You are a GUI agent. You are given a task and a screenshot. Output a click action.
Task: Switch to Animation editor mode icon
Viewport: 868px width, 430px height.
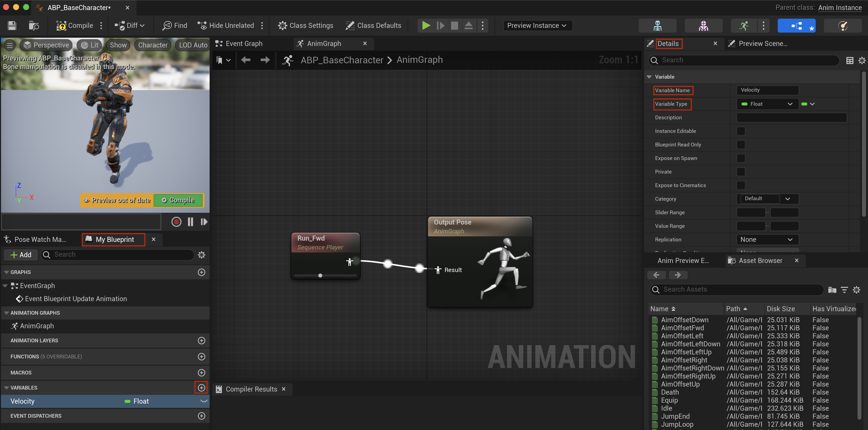tap(744, 26)
